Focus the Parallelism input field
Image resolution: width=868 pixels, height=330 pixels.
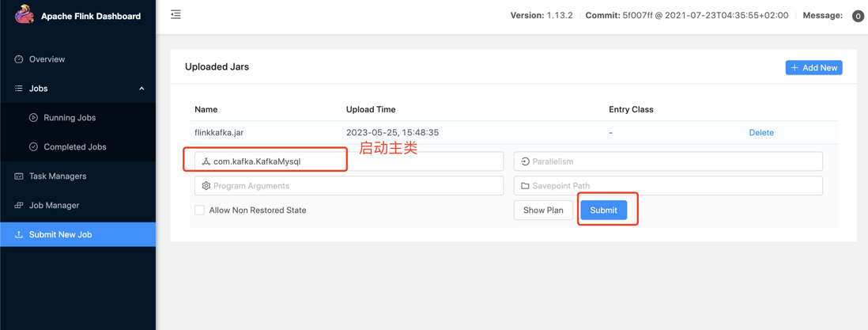(x=668, y=161)
